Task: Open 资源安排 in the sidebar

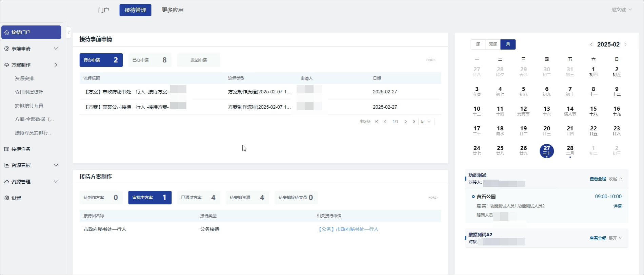Action: pos(24,78)
